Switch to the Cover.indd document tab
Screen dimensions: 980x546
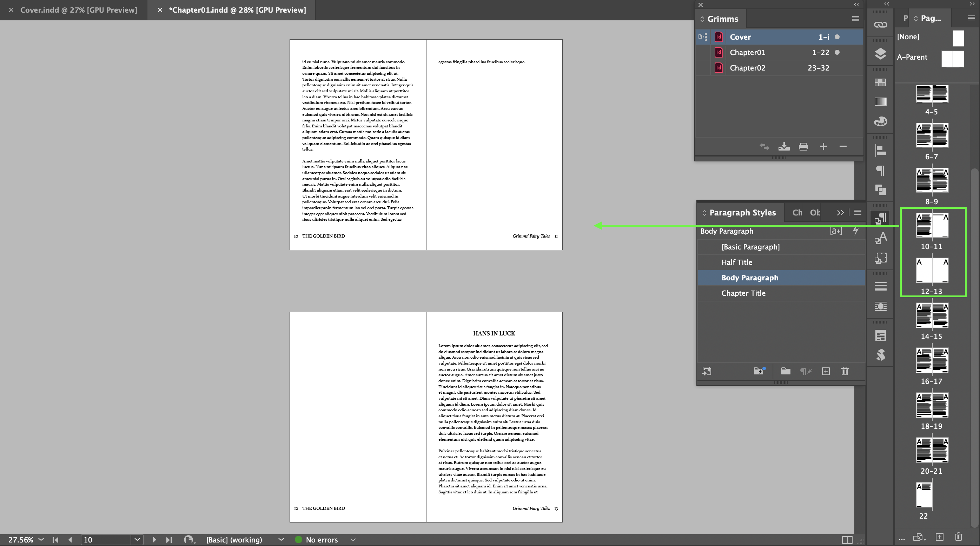[x=79, y=10]
